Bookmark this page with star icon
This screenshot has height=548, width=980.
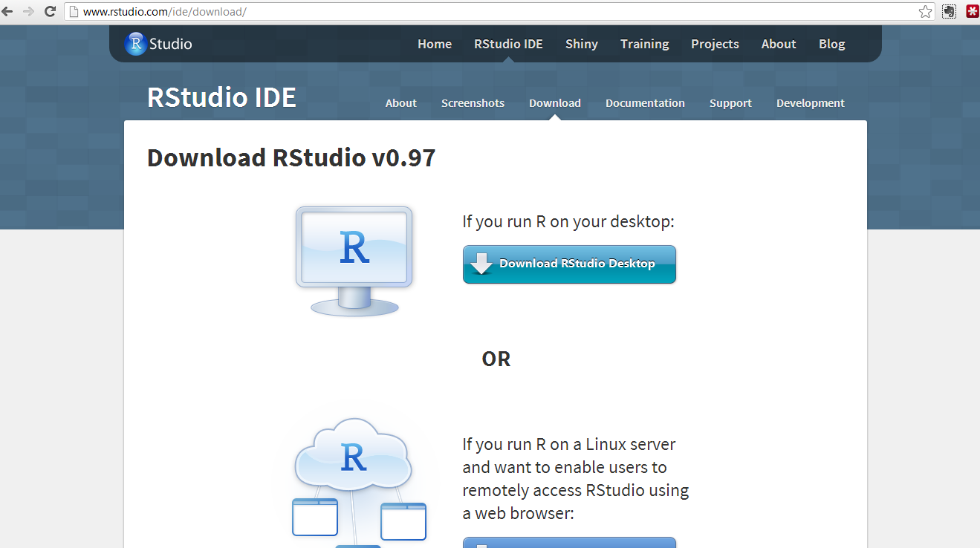point(925,12)
